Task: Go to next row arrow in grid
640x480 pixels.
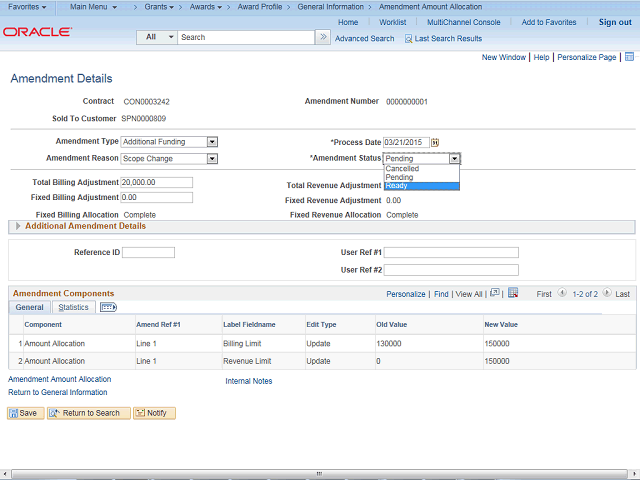Action: click(x=608, y=294)
